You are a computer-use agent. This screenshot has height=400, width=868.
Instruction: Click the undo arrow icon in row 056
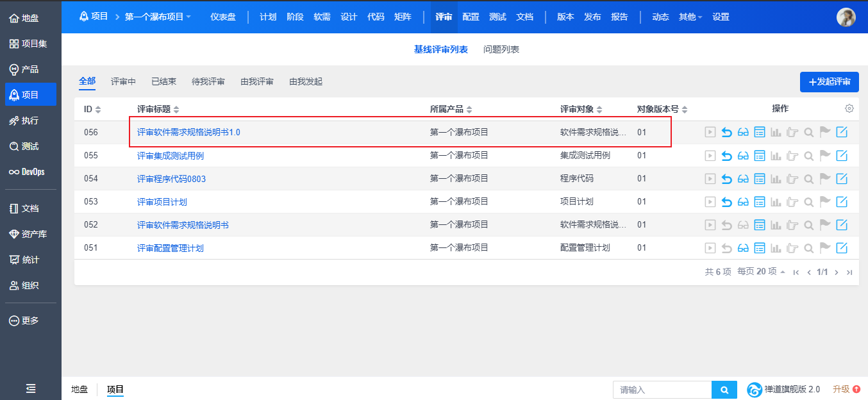tap(726, 133)
